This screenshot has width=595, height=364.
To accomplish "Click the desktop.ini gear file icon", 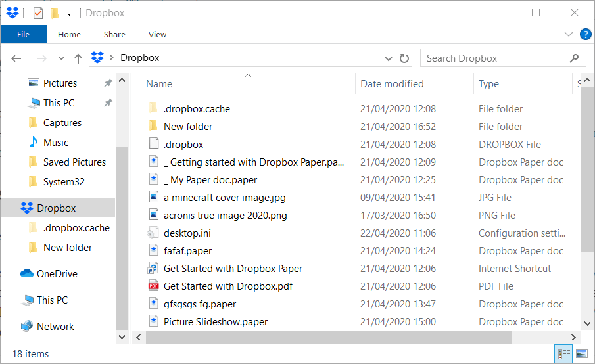I will tap(153, 233).
